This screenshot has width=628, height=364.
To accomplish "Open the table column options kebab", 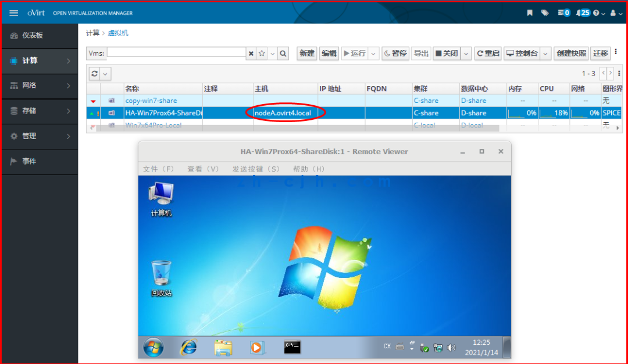I will pyautogui.click(x=619, y=73).
